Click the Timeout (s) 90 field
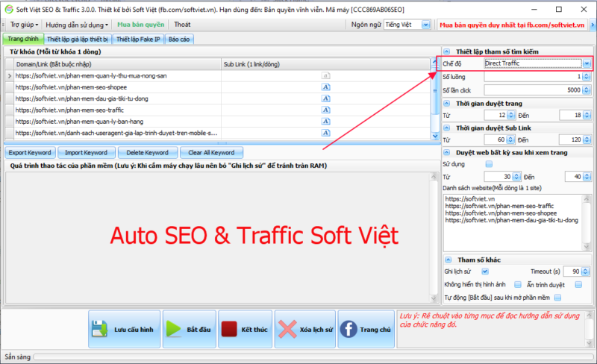The image size is (597, 364). point(576,272)
